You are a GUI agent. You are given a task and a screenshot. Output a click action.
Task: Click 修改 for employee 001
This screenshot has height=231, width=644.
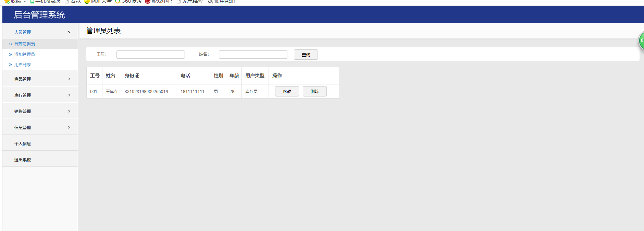point(287,91)
